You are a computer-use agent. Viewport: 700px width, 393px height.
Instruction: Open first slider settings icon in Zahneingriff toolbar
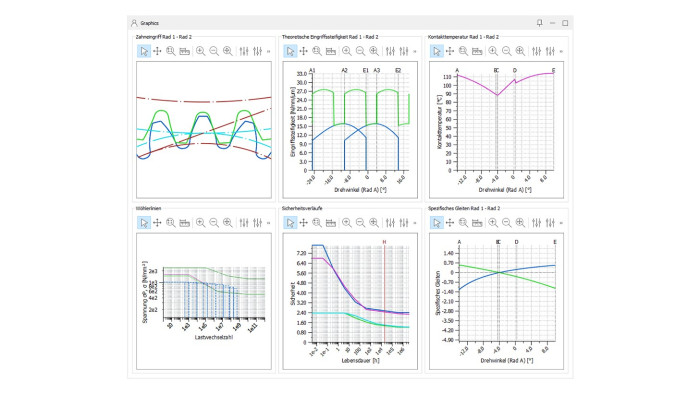(x=244, y=51)
